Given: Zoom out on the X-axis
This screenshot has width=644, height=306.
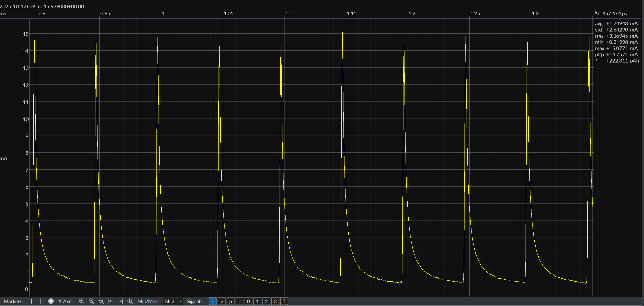Looking at the screenshot, I should [x=91, y=301].
